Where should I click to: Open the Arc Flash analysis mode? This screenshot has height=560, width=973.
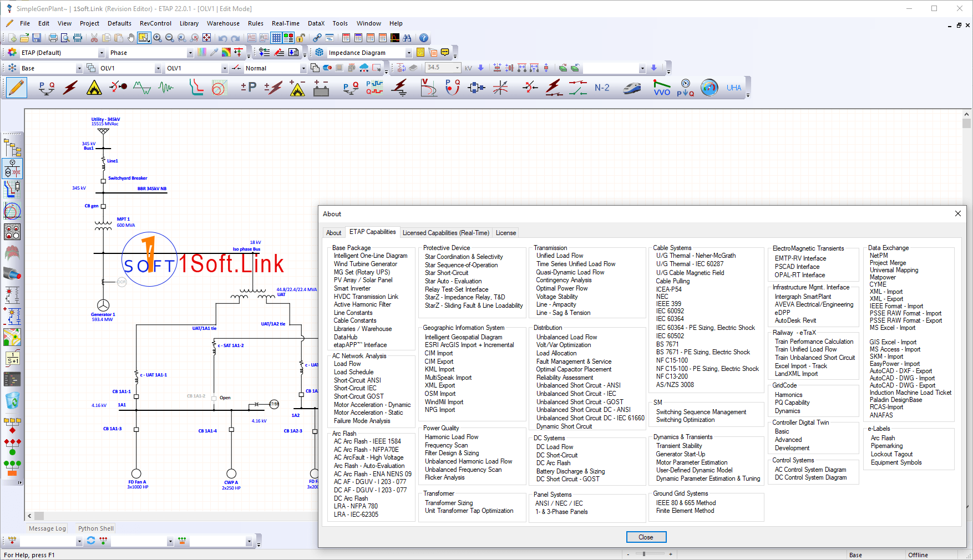94,88
